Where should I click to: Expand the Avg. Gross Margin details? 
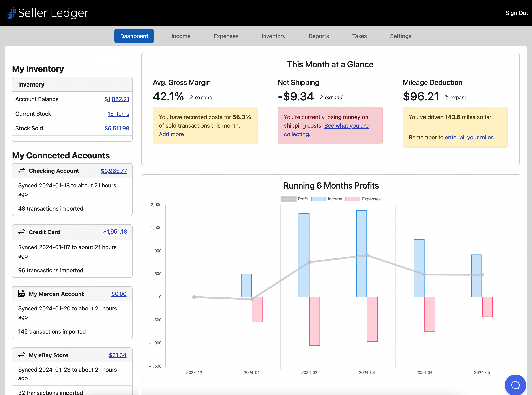click(x=201, y=97)
